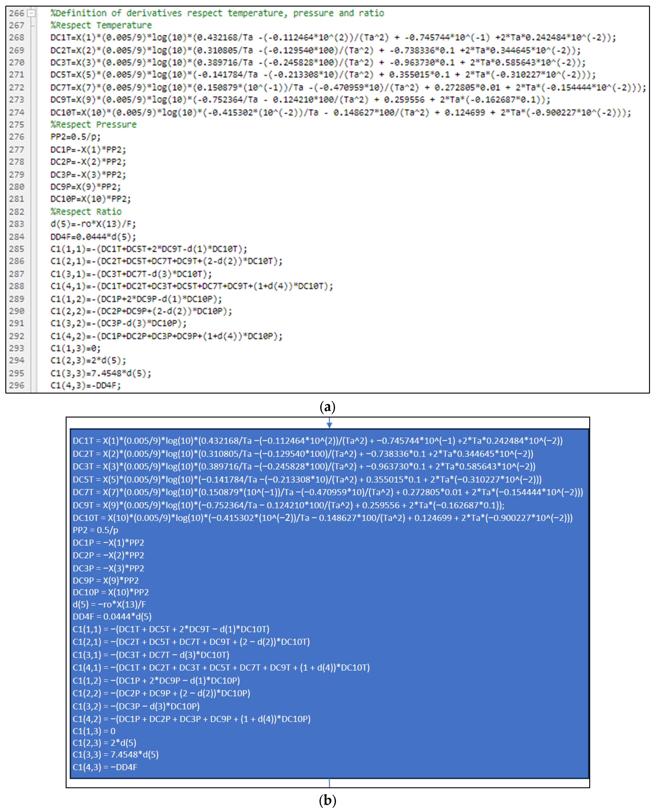Click the '%Respect Ratio' comment line
Viewport: 656px width, 812px height.
tap(86, 212)
